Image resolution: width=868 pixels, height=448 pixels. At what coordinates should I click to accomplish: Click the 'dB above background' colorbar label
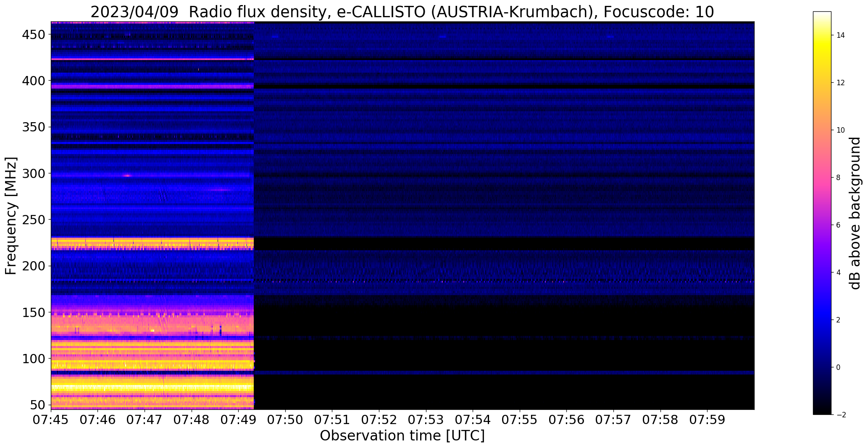[x=855, y=213]
